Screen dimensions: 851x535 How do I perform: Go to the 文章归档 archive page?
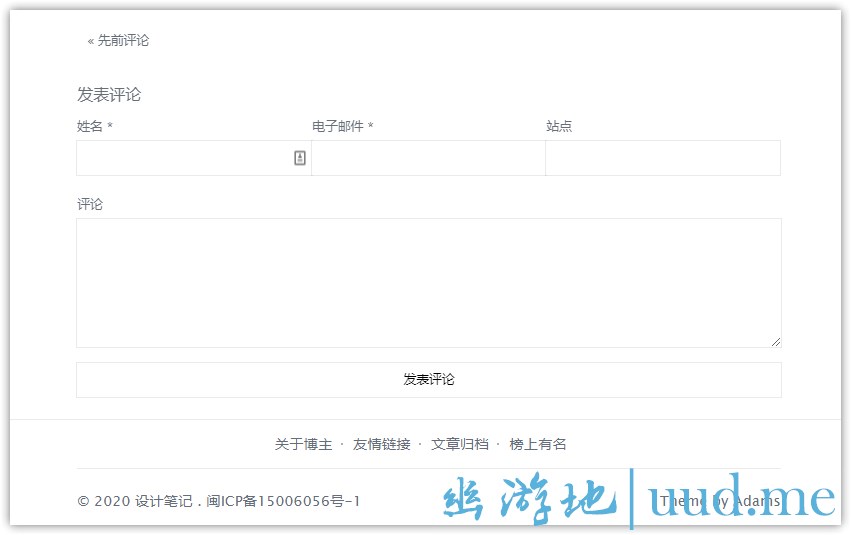click(x=460, y=444)
